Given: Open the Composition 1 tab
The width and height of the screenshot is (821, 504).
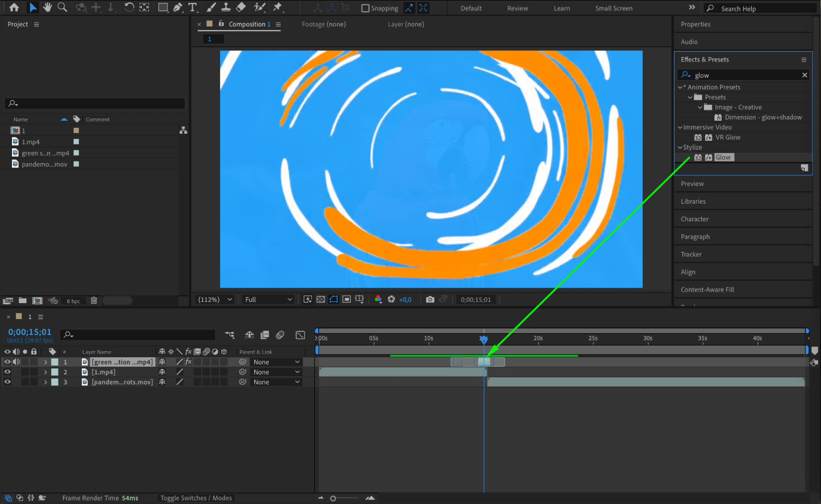Looking at the screenshot, I should pos(246,24).
